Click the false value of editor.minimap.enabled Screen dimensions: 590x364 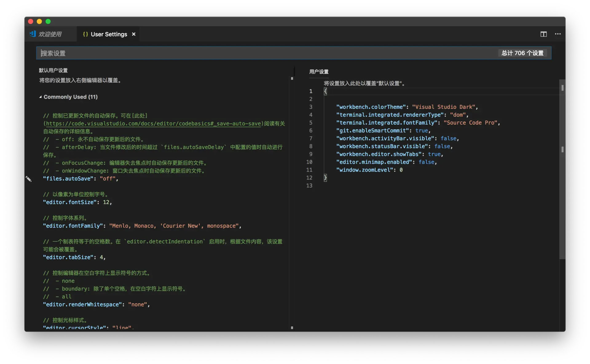point(426,162)
